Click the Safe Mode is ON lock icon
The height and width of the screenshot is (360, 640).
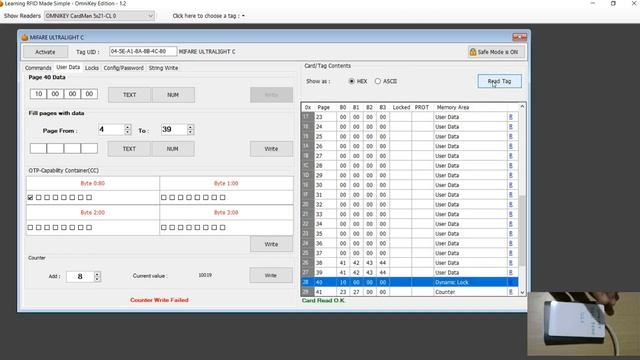point(473,52)
